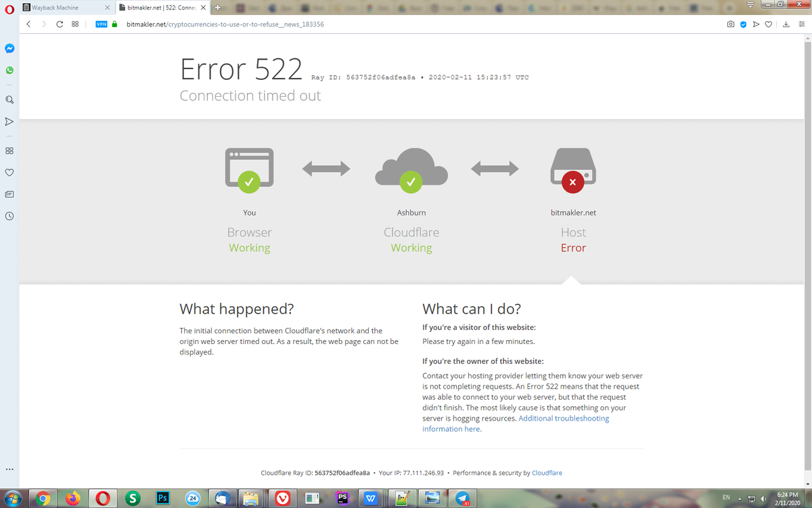This screenshot has height=508, width=812.
Task: Open Bookmarks heart icon in sidebar
Action: pyautogui.click(x=9, y=172)
